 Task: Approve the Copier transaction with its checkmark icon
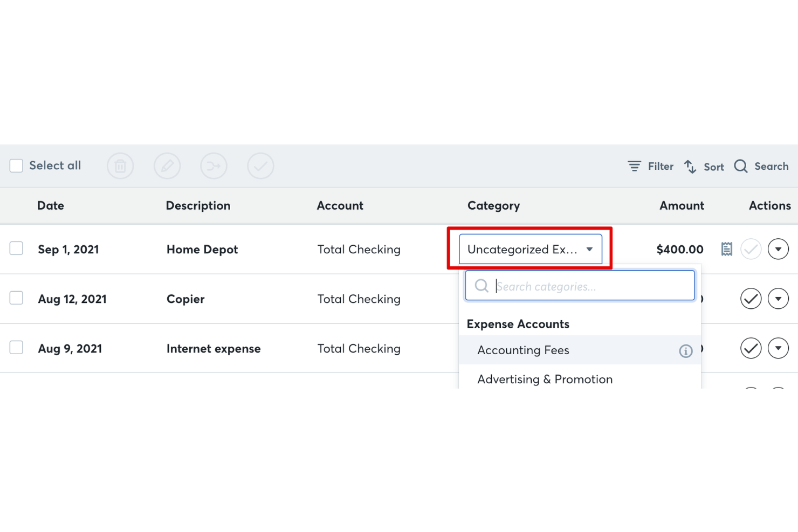click(751, 298)
